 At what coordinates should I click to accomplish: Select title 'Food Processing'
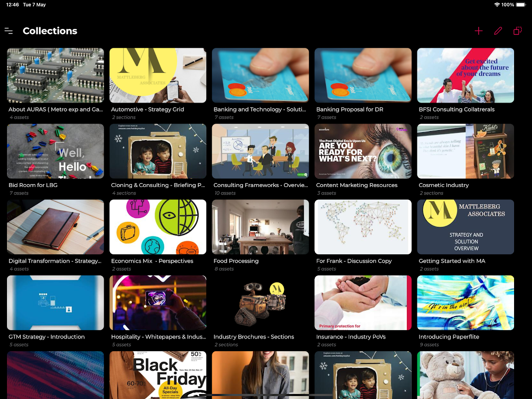(236, 261)
